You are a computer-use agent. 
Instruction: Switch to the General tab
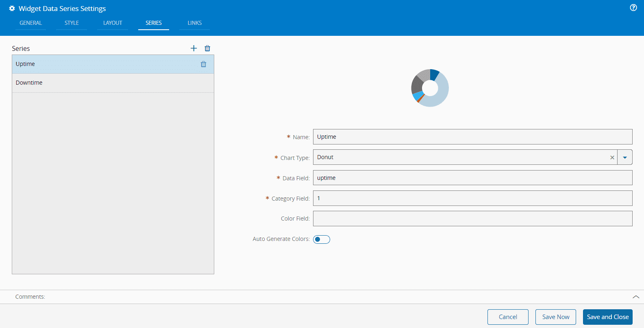[x=30, y=23]
